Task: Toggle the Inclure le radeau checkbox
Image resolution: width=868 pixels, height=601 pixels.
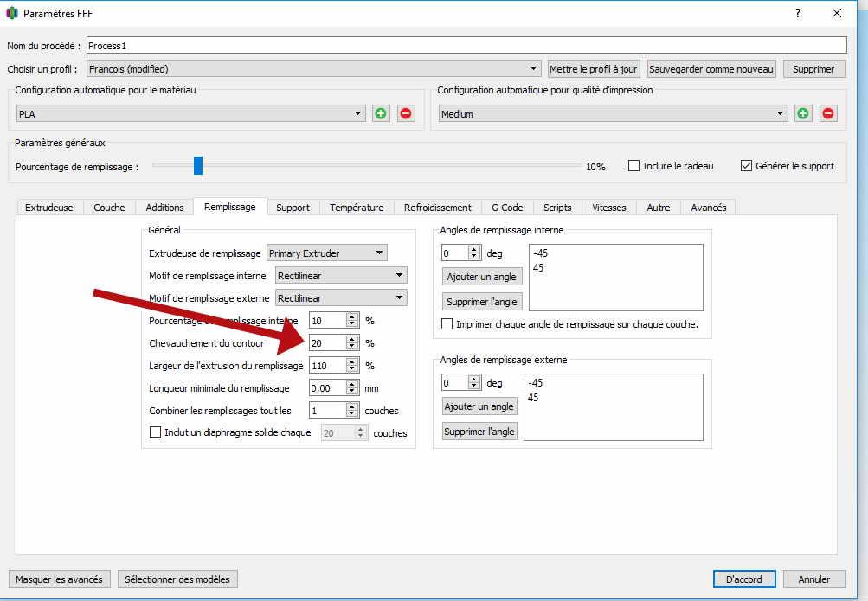Action: click(633, 166)
